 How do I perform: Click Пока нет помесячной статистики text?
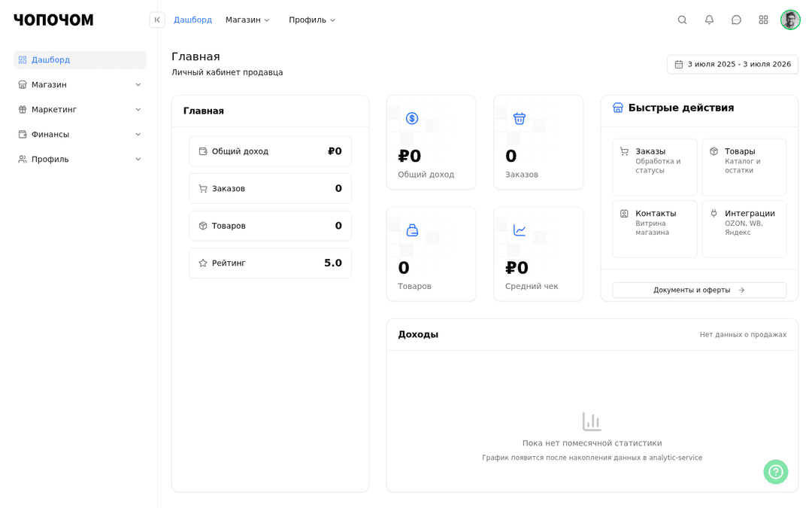tap(592, 443)
